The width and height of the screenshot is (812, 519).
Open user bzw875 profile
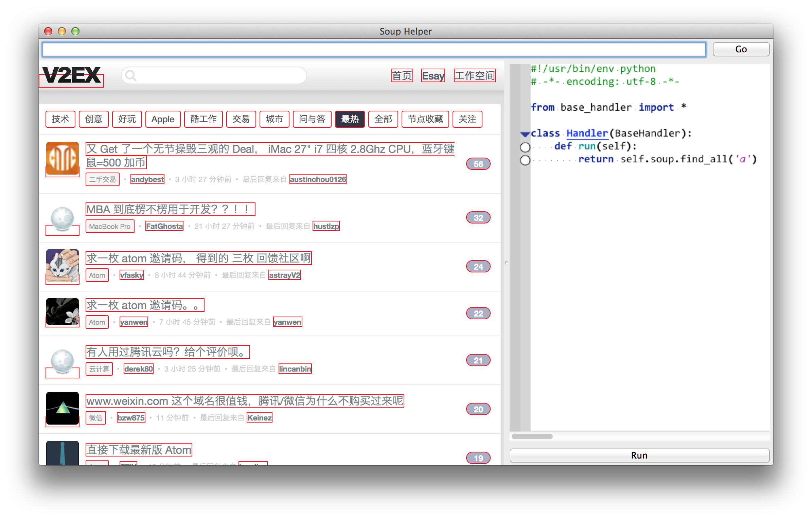pos(131,418)
